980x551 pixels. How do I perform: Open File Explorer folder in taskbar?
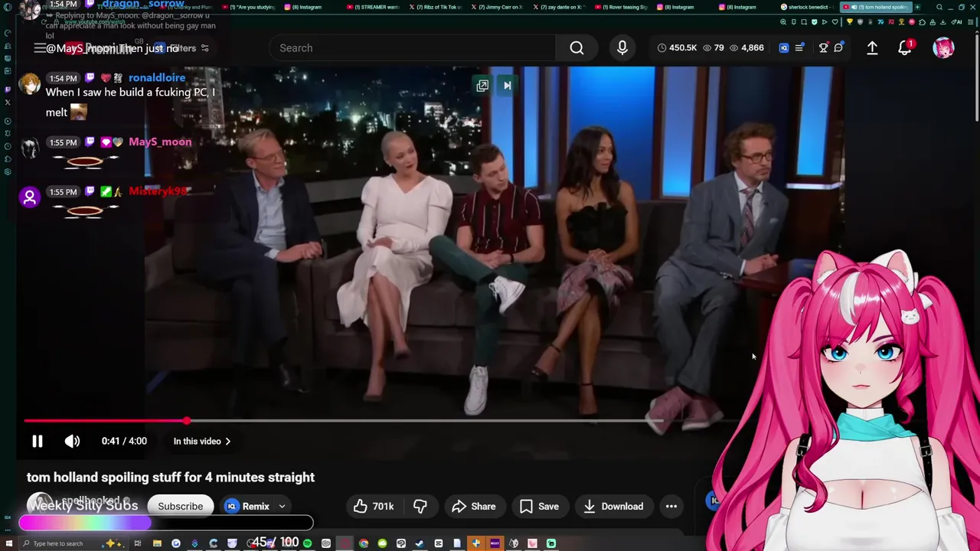click(157, 543)
